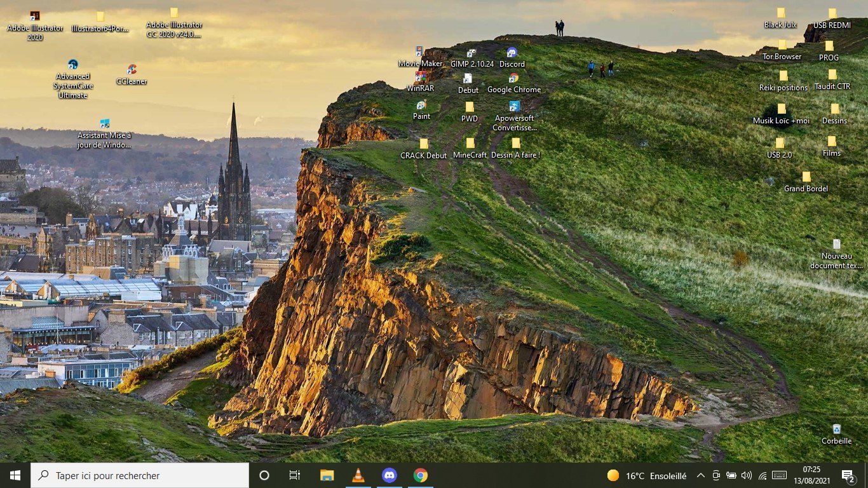Open the weather widget showing 16°C Ensoleillé

point(647,475)
